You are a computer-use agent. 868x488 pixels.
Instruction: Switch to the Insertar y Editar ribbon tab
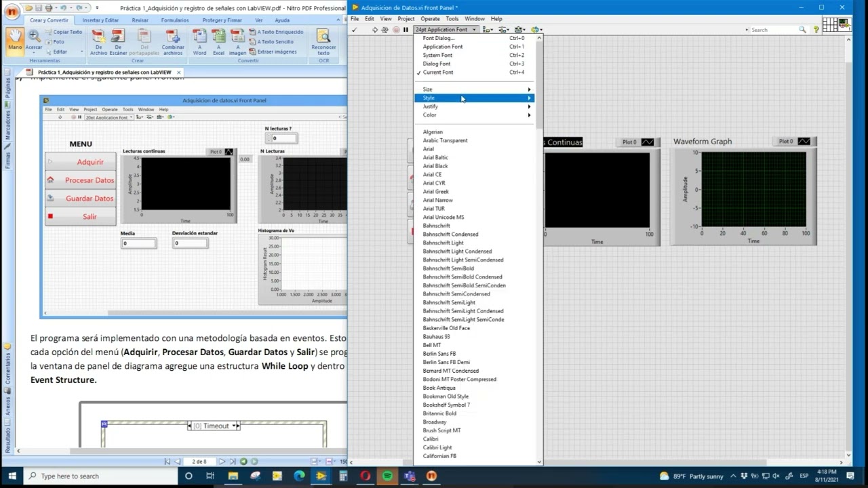(x=100, y=20)
